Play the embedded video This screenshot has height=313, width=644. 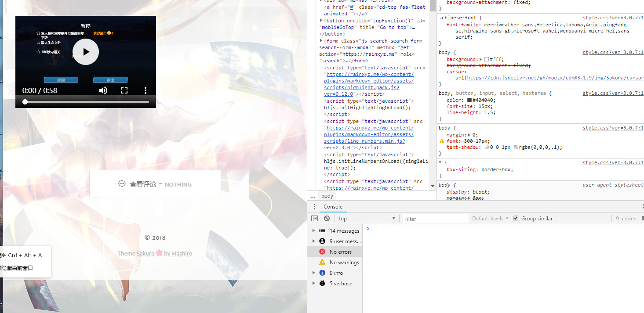click(x=86, y=52)
